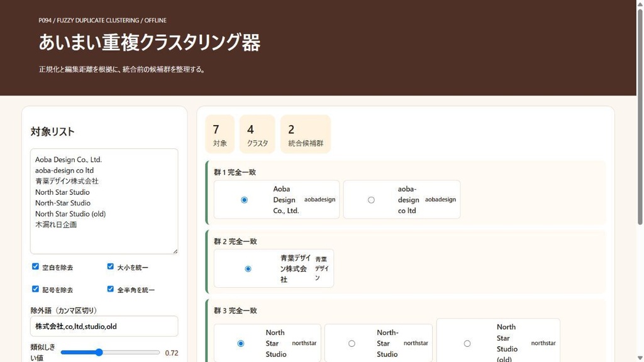Viewport: 644px width, 362px height.
Task: Click the 7 対象 stat card
Action: 219,134
